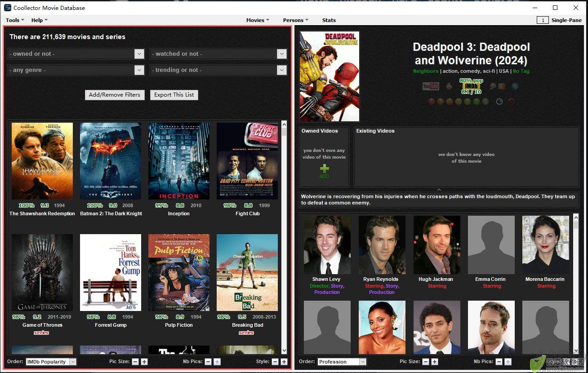Viewport: 588px width, 373px height.
Task: Select the red angry face rating
Action: pyautogui.click(x=432, y=102)
